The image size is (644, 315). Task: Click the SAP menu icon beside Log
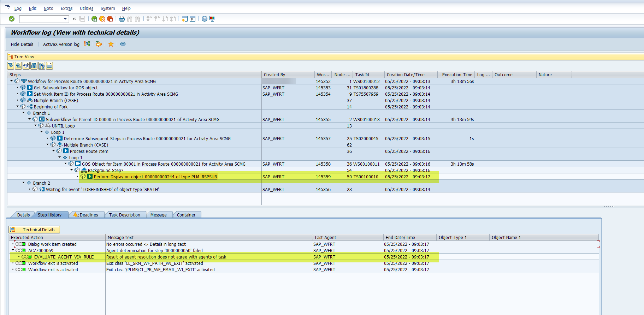point(7,7)
